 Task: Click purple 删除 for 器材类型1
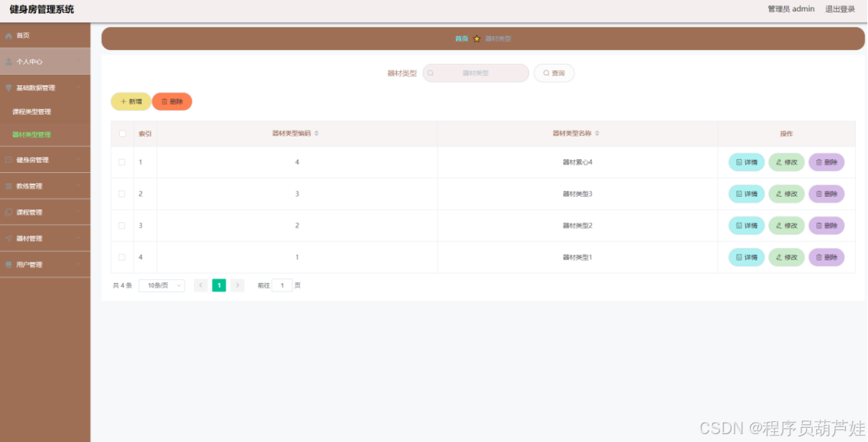(826, 257)
